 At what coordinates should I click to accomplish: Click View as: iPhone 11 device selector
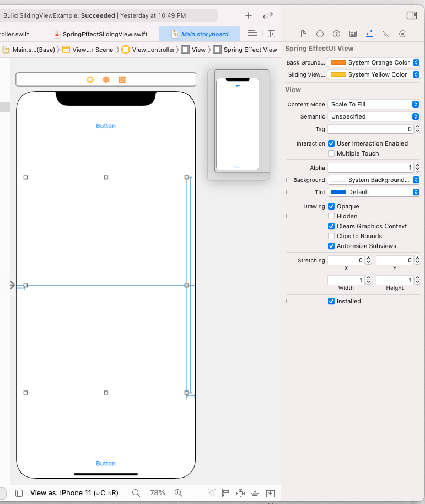[74, 493]
